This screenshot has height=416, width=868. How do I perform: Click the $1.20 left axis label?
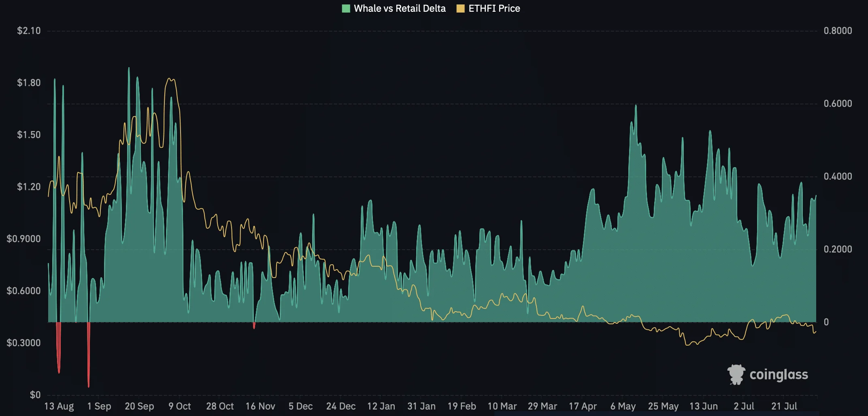(x=29, y=187)
